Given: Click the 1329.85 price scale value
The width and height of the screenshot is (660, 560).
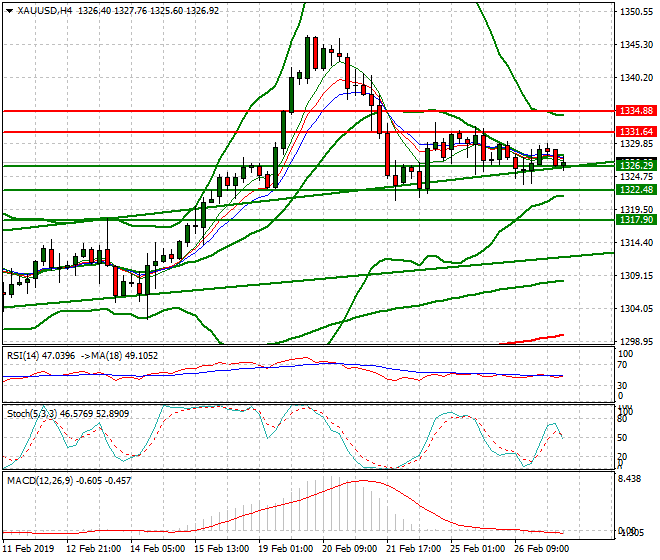Looking at the screenshot, I should pos(637,144).
